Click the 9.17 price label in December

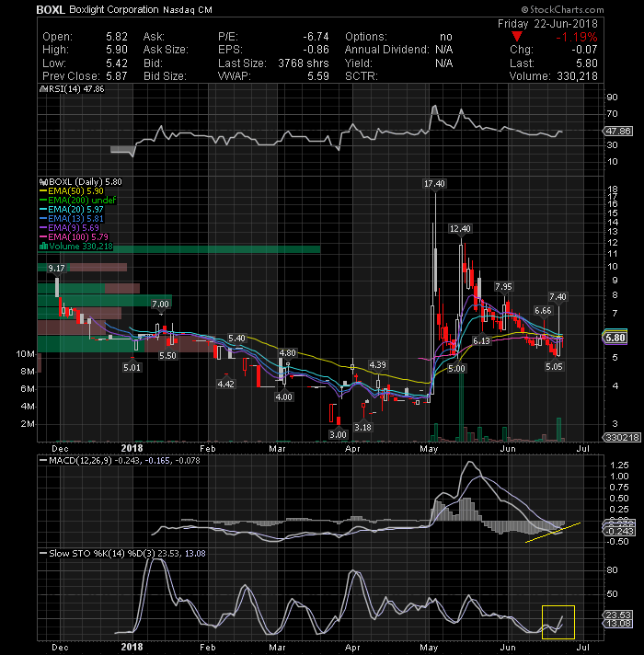(56, 269)
